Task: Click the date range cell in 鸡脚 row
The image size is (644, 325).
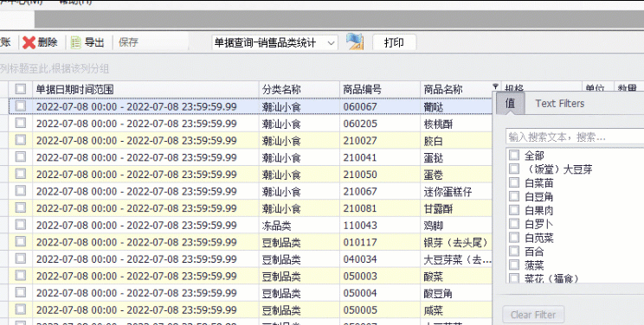Action: (145, 225)
